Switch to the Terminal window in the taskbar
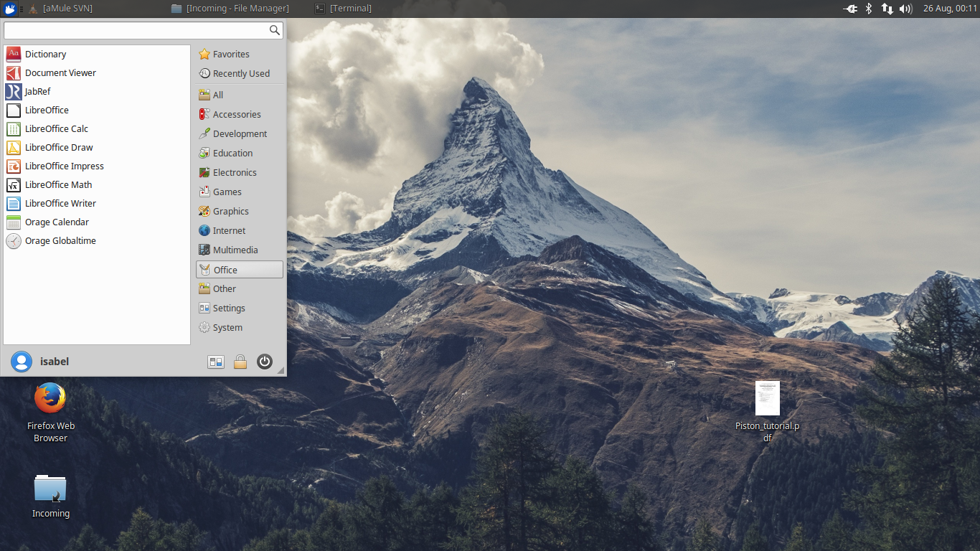Viewport: 980px width, 551px height. point(348,9)
